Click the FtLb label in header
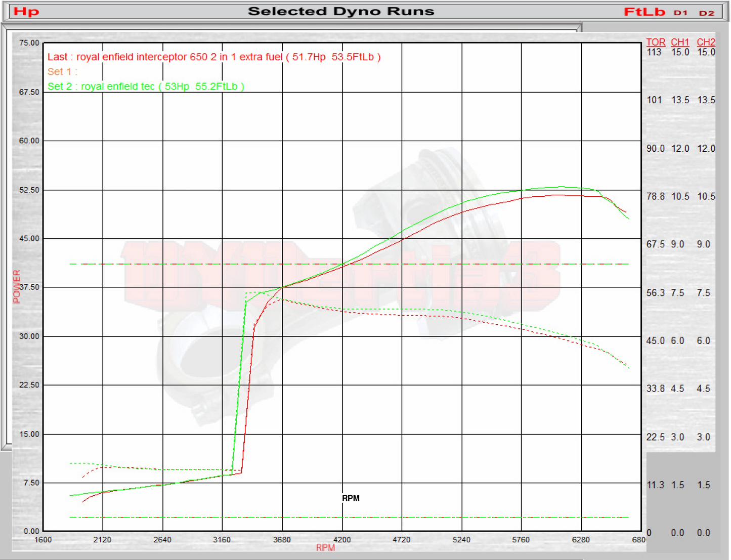The height and width of the screenshot is (560, 731). [644, 12]
